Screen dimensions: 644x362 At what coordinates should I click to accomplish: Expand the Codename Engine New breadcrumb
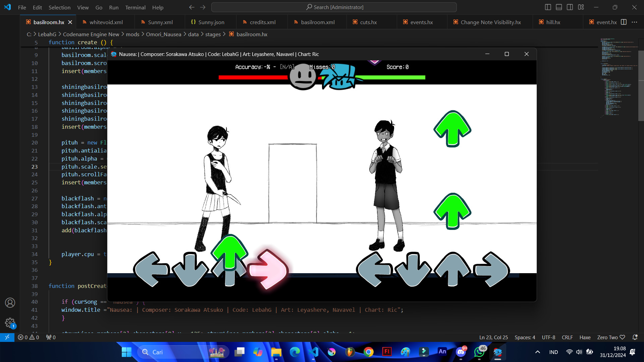[x=91, y=34]
